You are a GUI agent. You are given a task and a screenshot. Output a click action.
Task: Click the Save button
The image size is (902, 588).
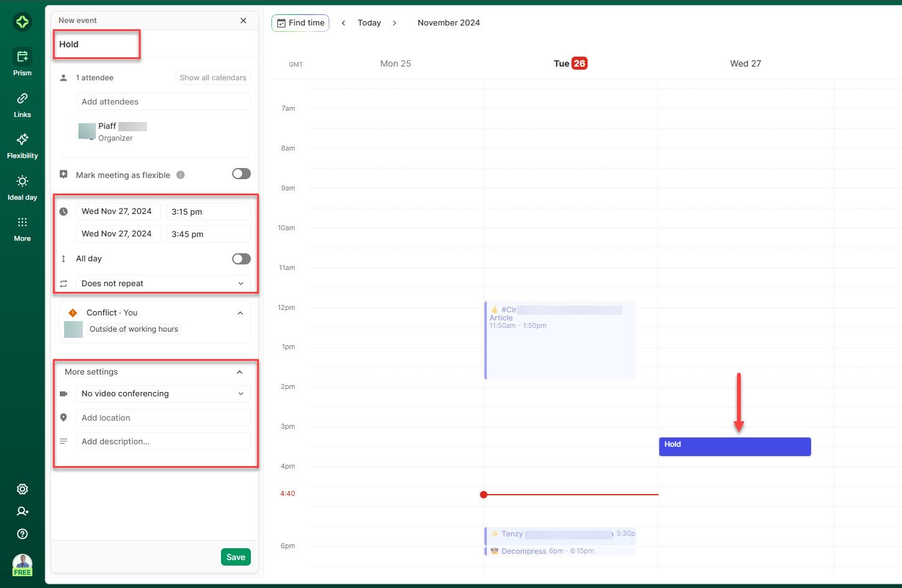pos(235,557)
